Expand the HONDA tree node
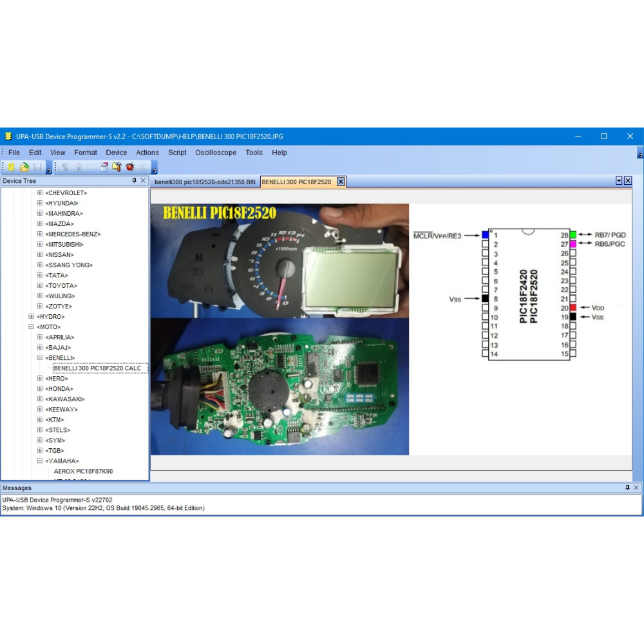Viewport: 644px width, 644px height. tap(40, 388)
